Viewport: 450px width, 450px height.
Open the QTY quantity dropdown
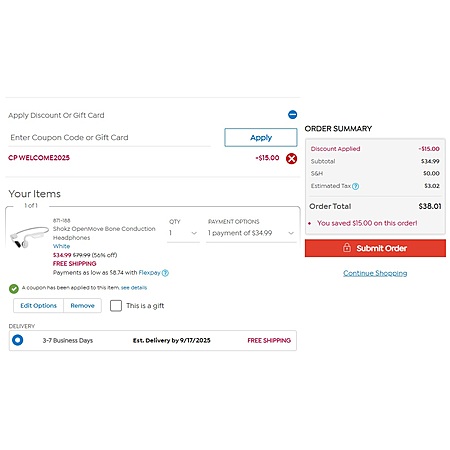click(183, 233)
